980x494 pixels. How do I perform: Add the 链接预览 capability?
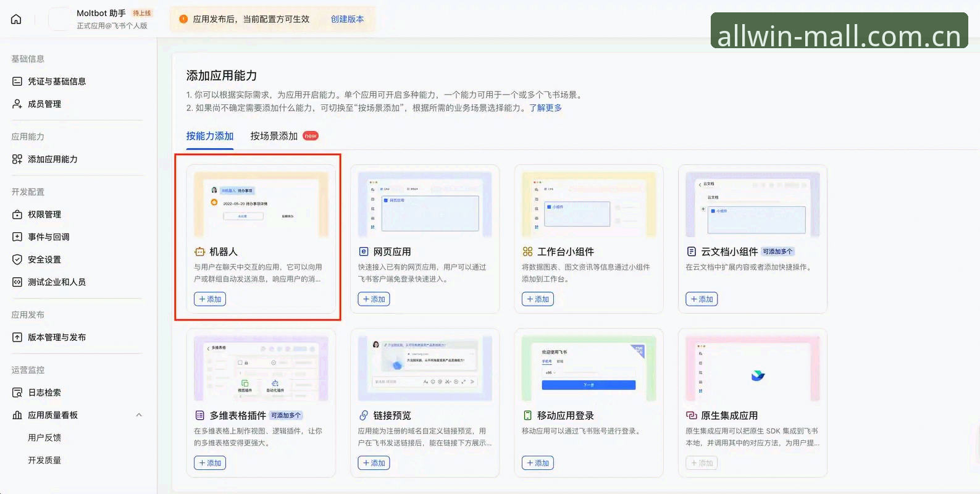374,463
